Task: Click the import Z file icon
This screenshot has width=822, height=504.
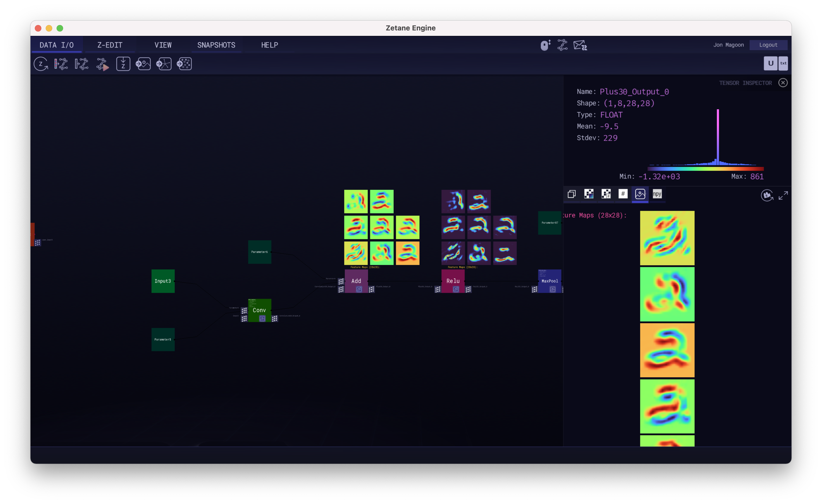Action: [x=123, y=64]
